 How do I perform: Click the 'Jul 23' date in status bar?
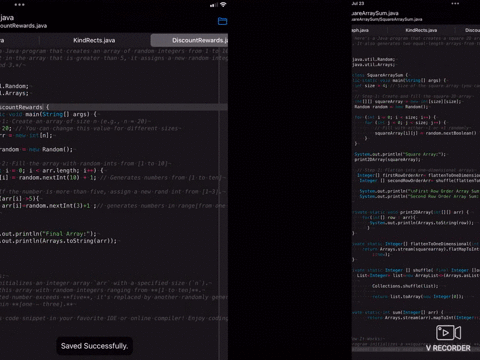(358, 3)
